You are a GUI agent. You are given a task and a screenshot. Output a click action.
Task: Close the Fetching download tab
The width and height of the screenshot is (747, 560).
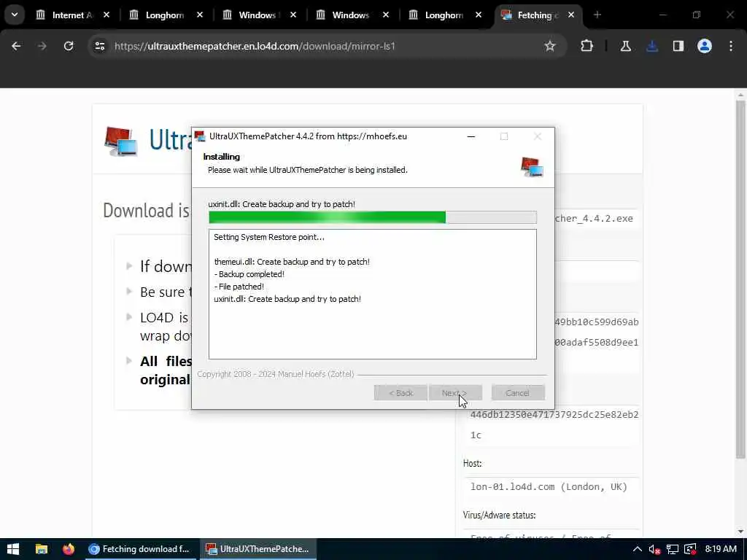point(570,15)
